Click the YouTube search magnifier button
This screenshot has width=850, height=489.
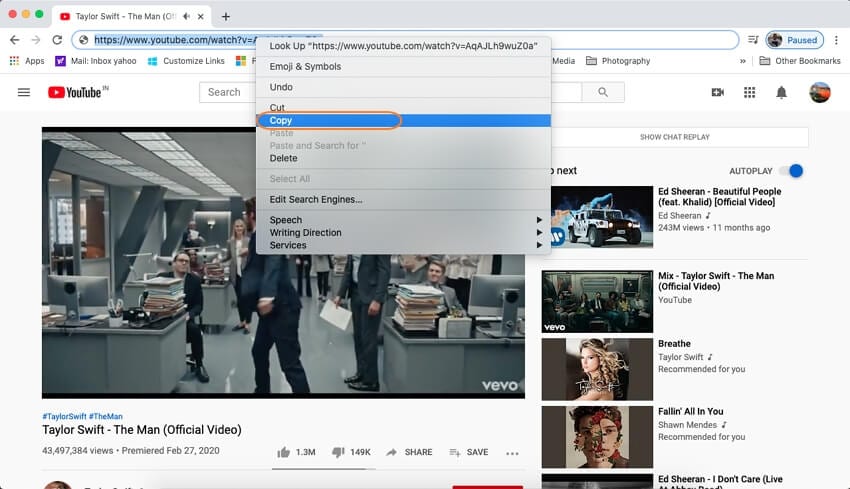tap(603, 92)
